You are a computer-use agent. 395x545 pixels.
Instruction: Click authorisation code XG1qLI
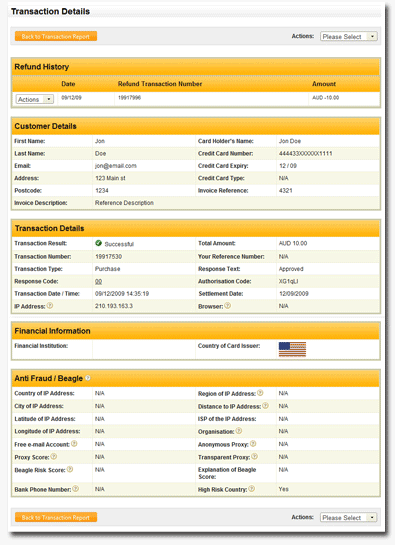click(289, 281)
